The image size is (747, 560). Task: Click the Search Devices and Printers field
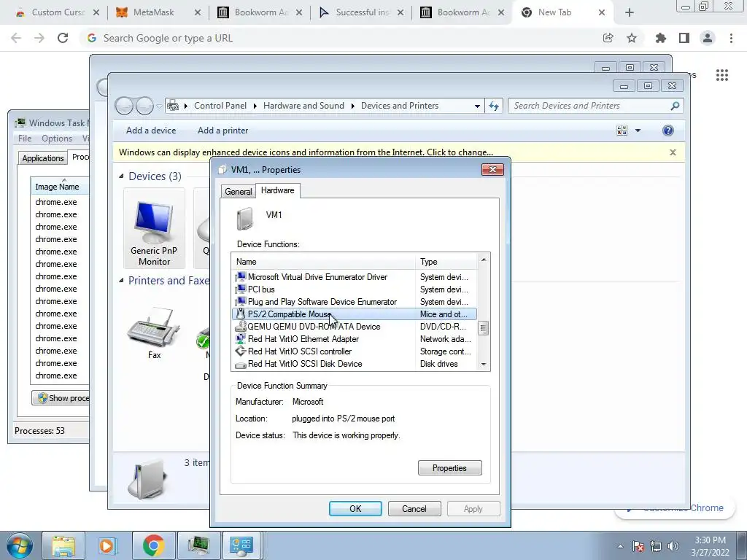click(x=589, y=106)
